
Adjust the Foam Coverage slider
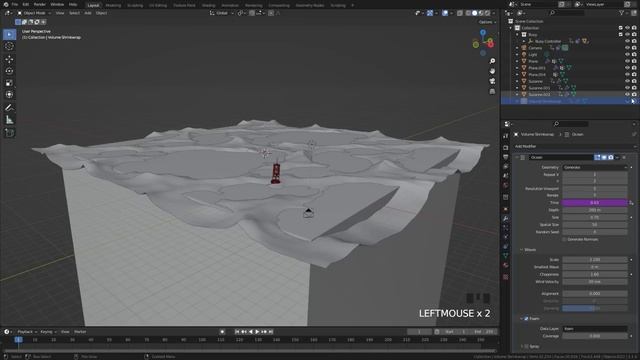tap(595, 336)
